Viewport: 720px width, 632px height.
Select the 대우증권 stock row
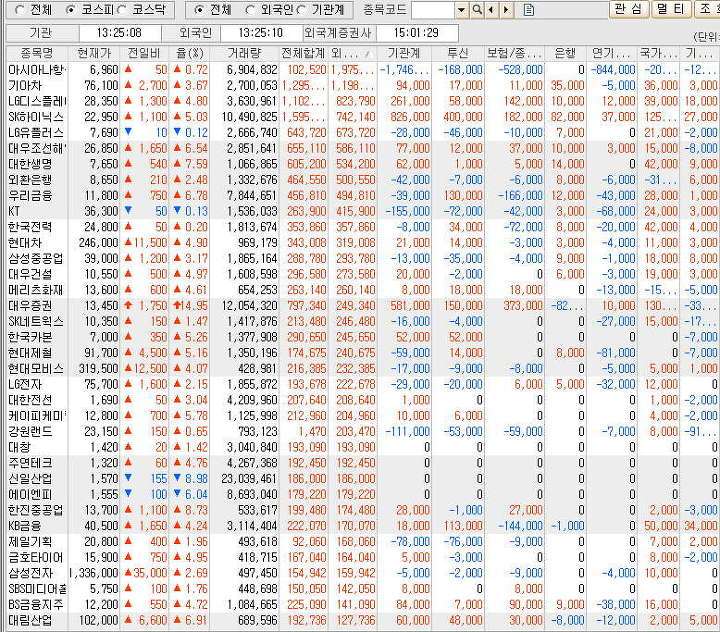tap(363, 305)
